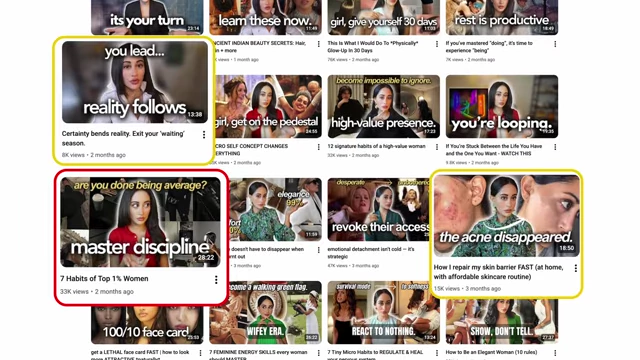
Task: Open the three-dot menu for '7 Habits of Top 1% Women'
Action: (216, 280)
